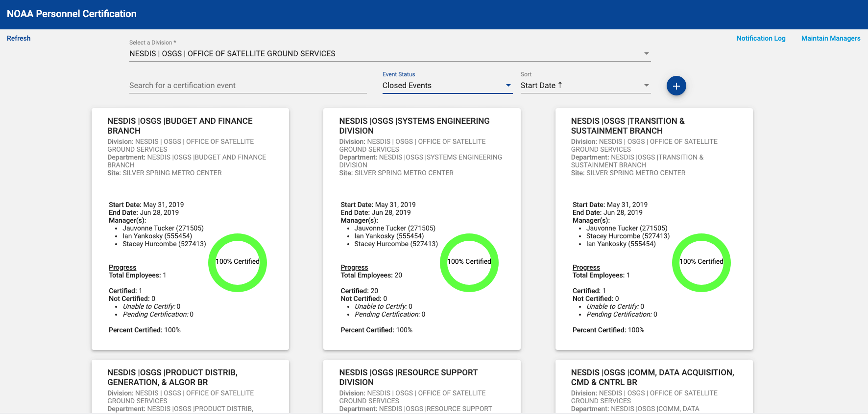Click the Budget and Finance Branch card title
Viewport: 868px width, 414px height.
[180, 126]
